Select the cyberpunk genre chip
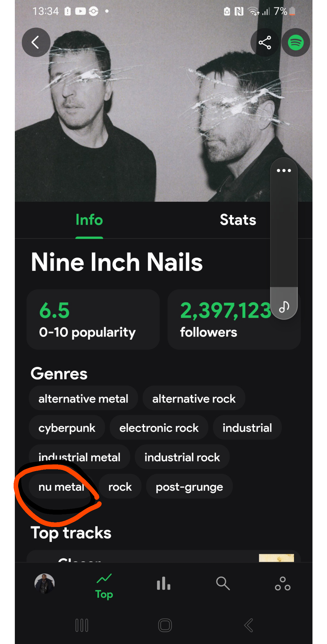The height and width of the screenshot is (644, 327). click(67, 428)
